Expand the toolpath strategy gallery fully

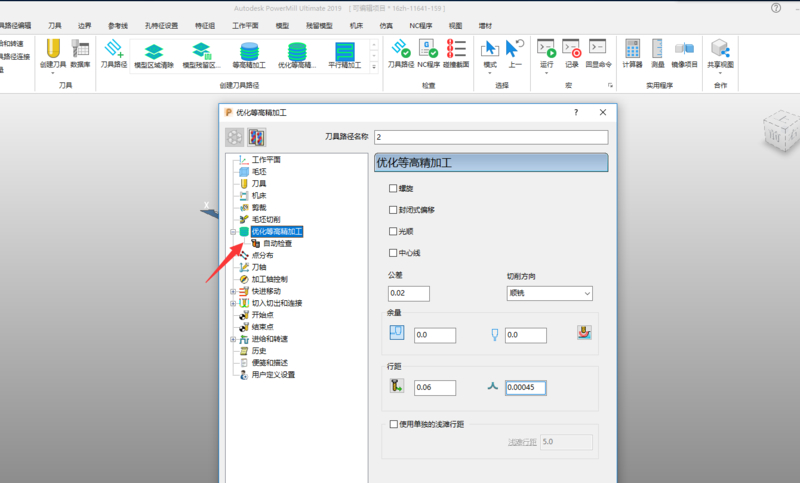point(374,67)
